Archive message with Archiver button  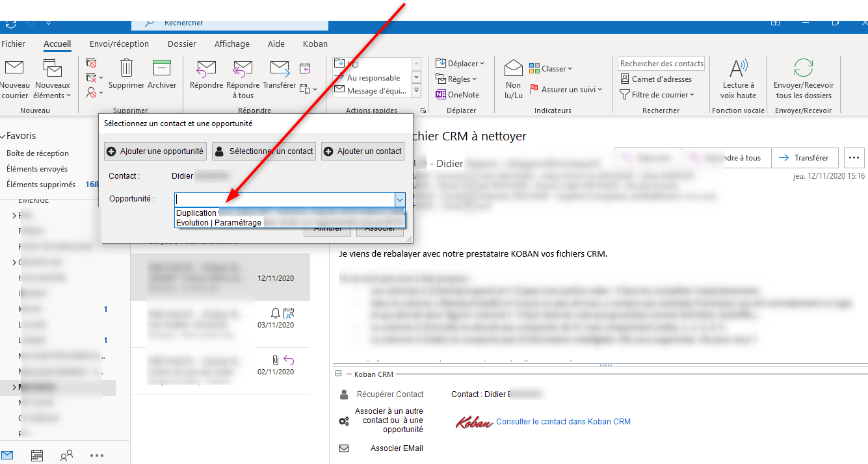click(x=162, y=75)
